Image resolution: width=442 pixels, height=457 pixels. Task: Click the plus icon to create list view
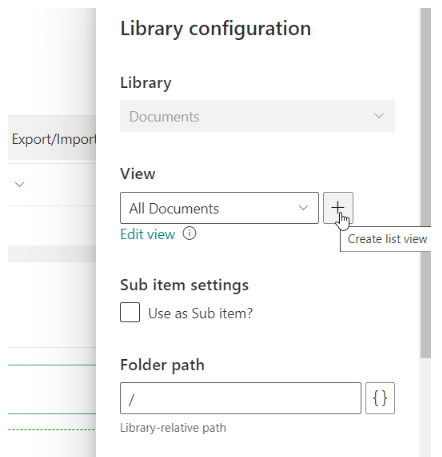[x=338, y=208]
